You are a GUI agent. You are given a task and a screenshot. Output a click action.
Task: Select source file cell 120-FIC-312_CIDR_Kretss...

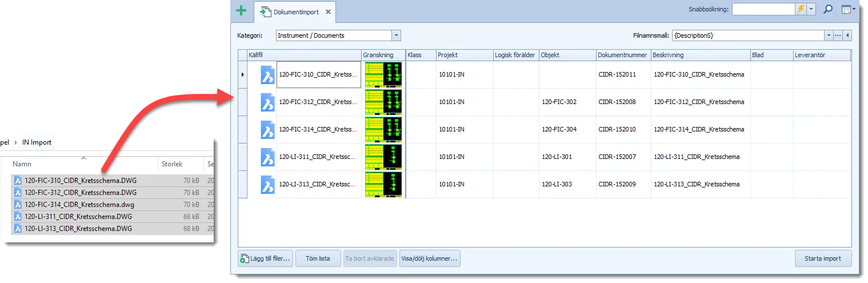pyautogui.click(x=319, y=102)
